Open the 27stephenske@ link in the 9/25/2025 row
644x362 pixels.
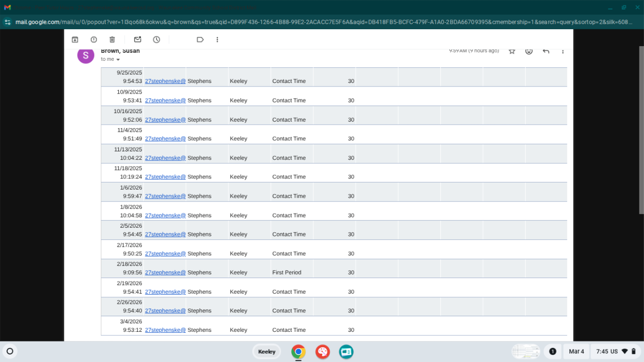point(166,81)
